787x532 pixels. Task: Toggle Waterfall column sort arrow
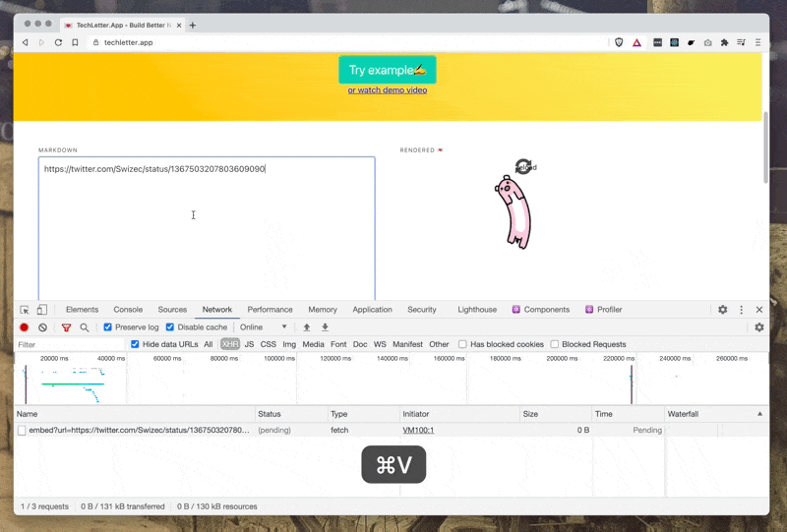[759, 414]
